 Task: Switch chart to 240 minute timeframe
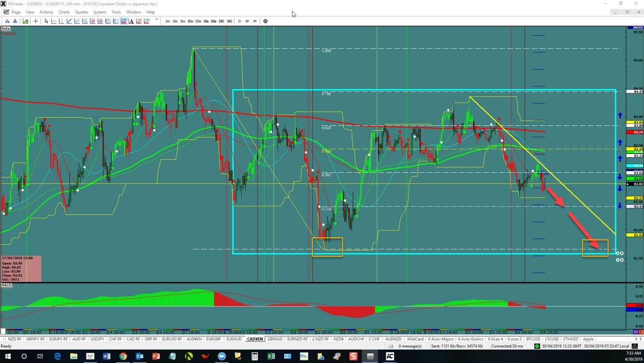(x=221, y=21)
